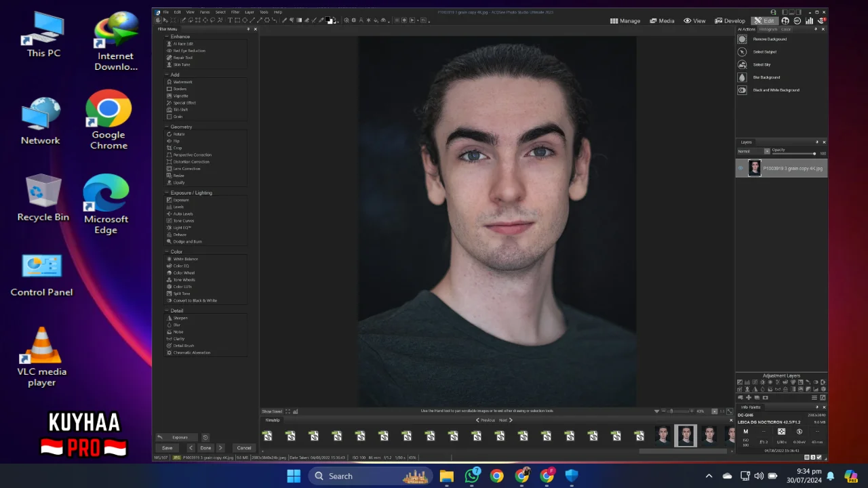Toggle Show Saved button

click(272, 411)
